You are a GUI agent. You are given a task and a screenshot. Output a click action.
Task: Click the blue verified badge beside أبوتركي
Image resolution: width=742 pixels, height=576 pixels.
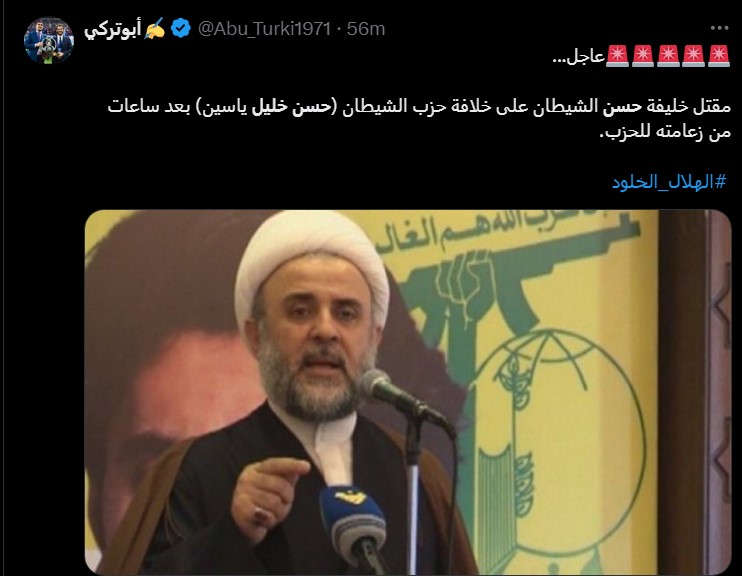[181, 28]
